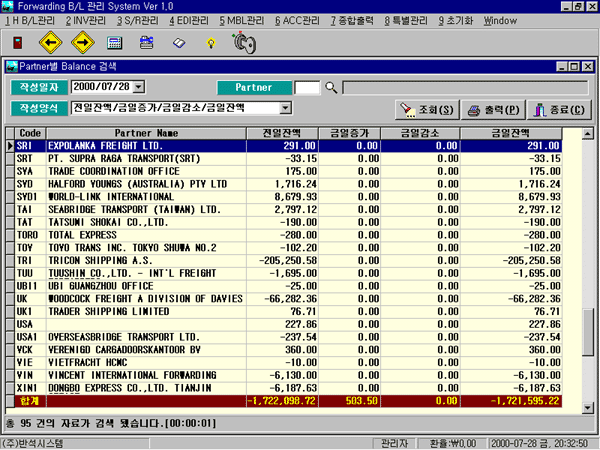Image resolution: width=600 pixels, height=450 pixels.
Task: Go back with the yellow left arrow
Action: click(x=51, y=42)
